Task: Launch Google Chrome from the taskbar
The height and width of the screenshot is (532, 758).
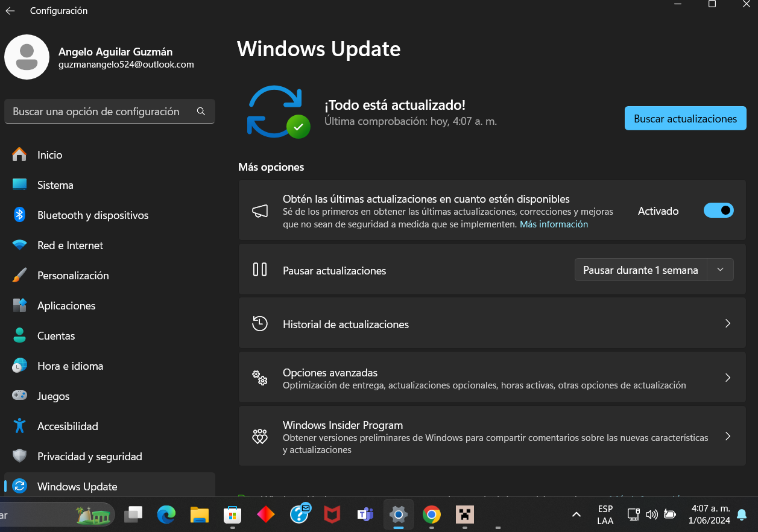Action: point(431,515)
